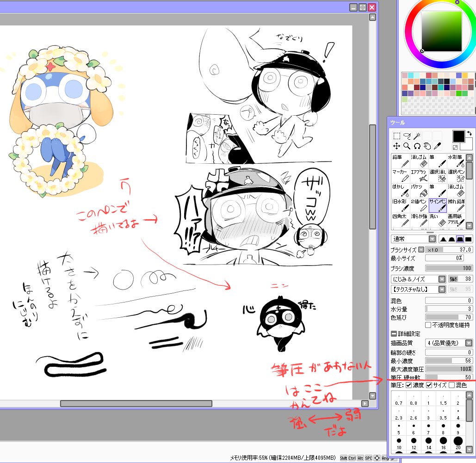Select the flat rectangular brush edge shape

(469, 239)
